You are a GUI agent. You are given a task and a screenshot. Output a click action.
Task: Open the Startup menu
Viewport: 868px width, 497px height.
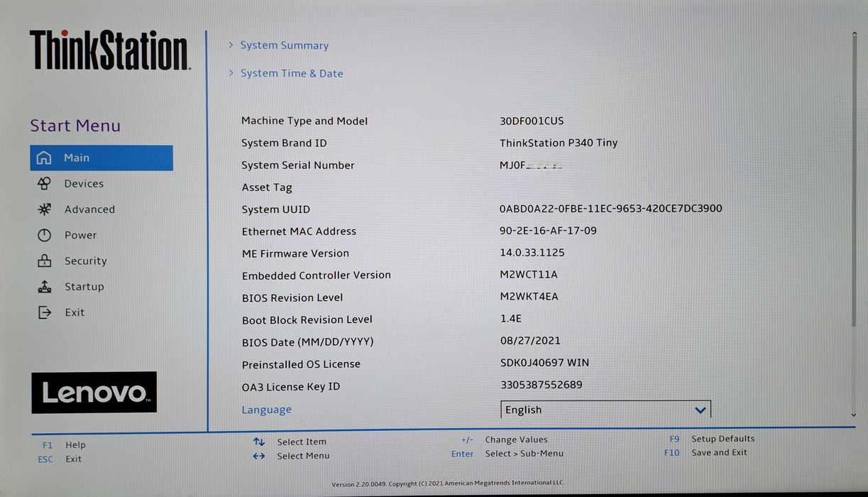tap(84, 287)
